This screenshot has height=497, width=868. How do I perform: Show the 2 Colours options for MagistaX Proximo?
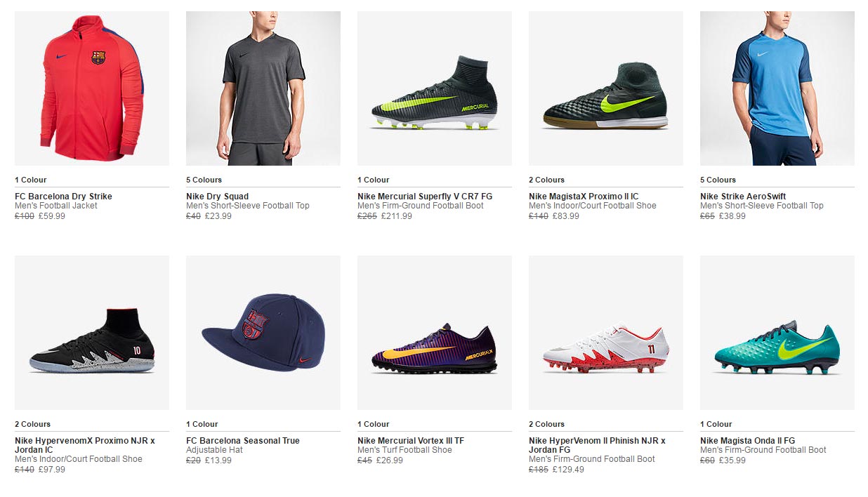pyautogui.click(x=546, y=180)
